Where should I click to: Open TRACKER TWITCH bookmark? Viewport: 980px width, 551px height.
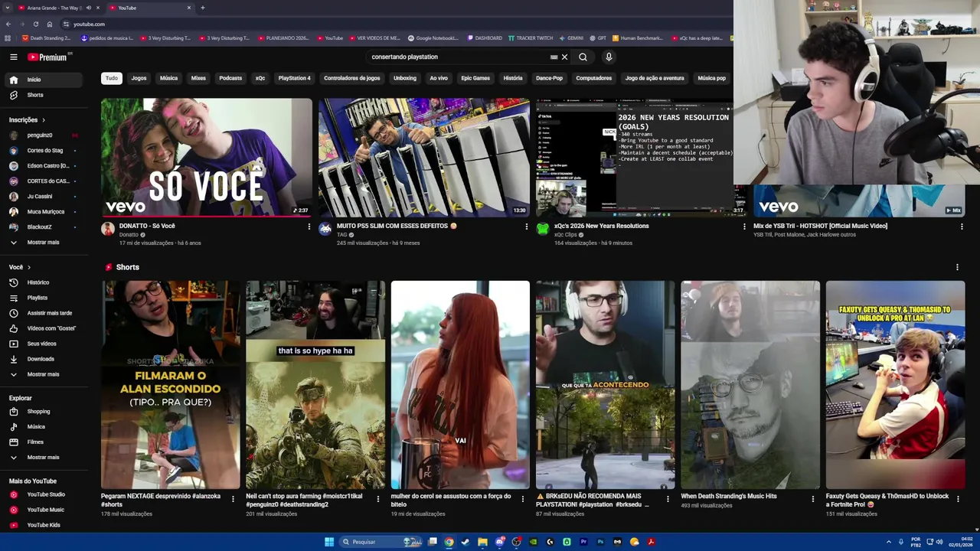point(531,37)
